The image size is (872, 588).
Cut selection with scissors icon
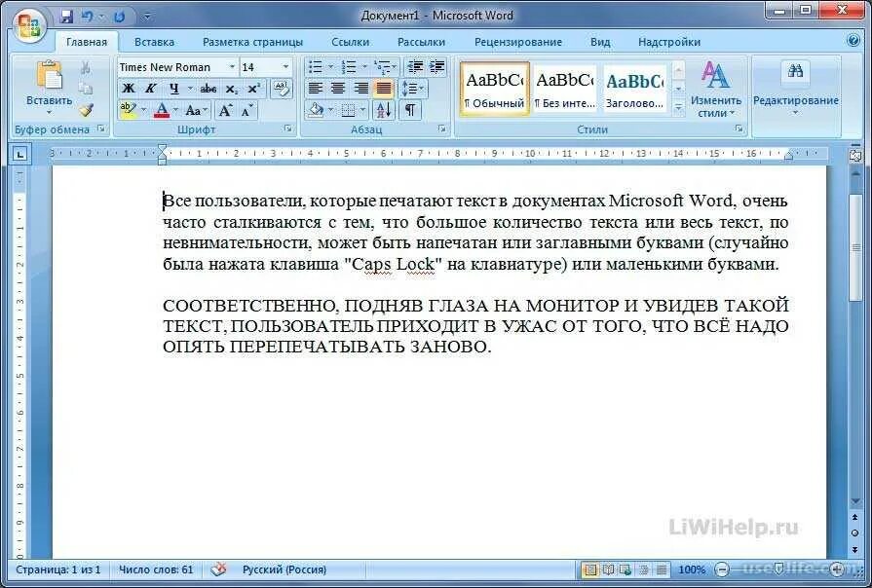tap(85, 68)
